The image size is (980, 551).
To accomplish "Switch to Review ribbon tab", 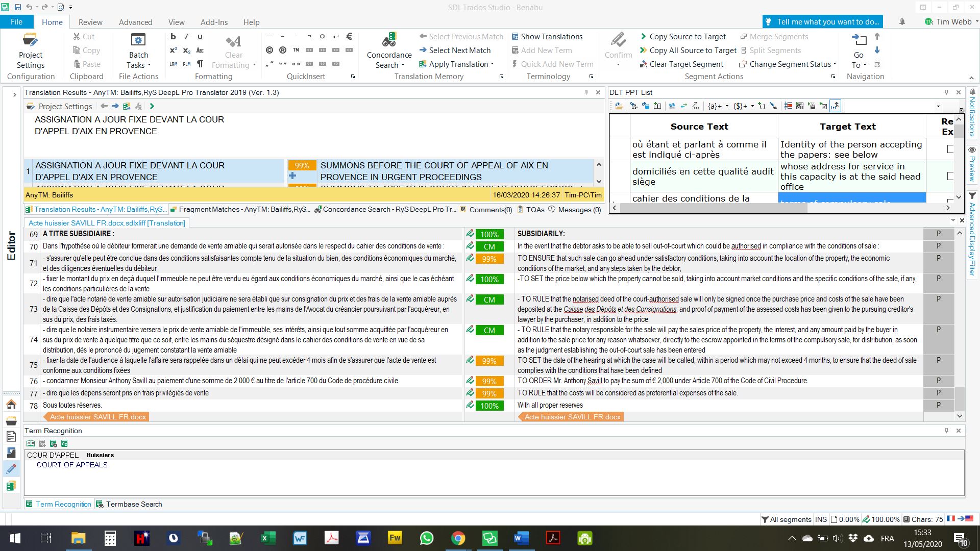I will click(x=90, y=22).
